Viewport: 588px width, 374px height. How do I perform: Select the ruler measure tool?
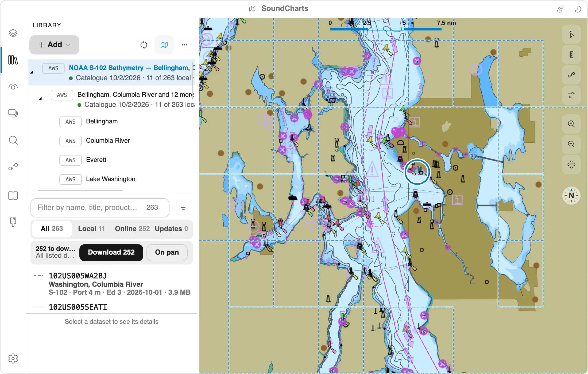coord(571,55)
